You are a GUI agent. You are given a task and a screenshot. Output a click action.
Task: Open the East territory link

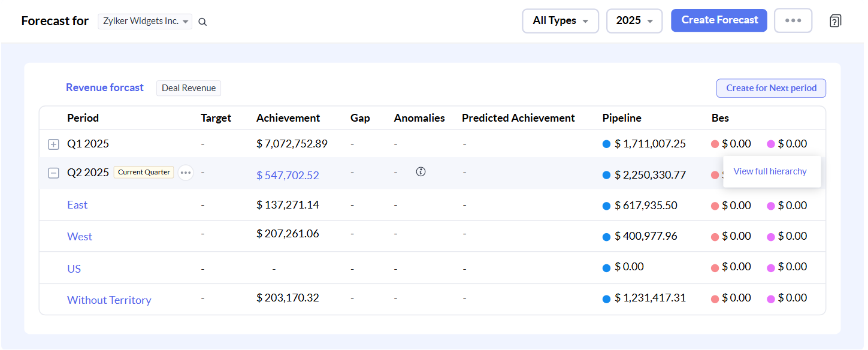[77, 205]
